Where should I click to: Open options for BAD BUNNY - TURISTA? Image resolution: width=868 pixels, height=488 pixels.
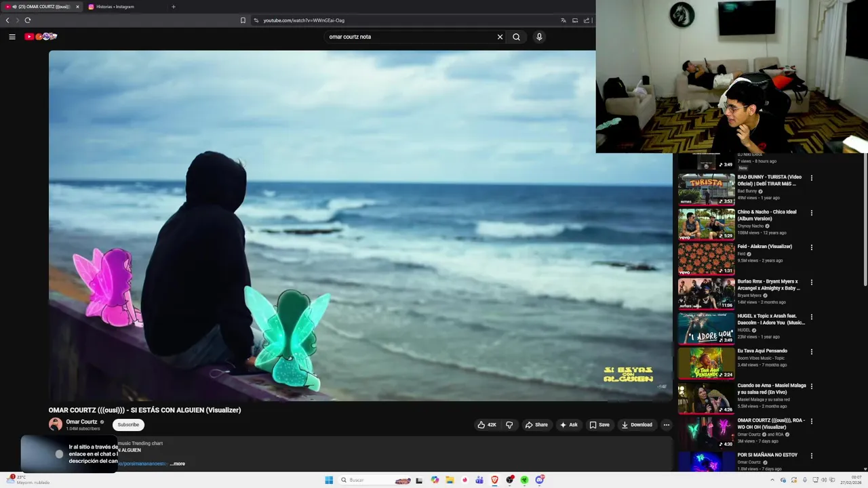pos(811,178)
